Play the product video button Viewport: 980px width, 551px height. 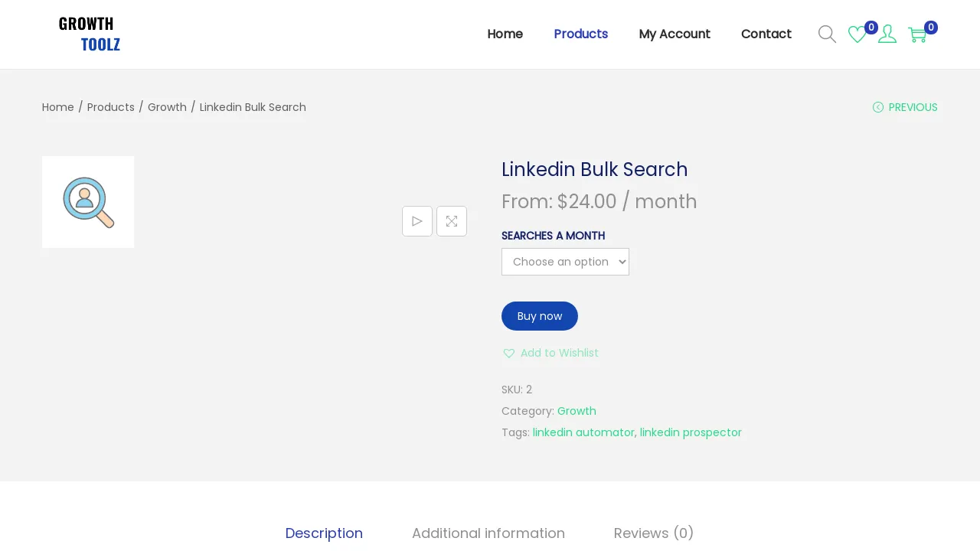pyautogui.click(x=417, y=221)
